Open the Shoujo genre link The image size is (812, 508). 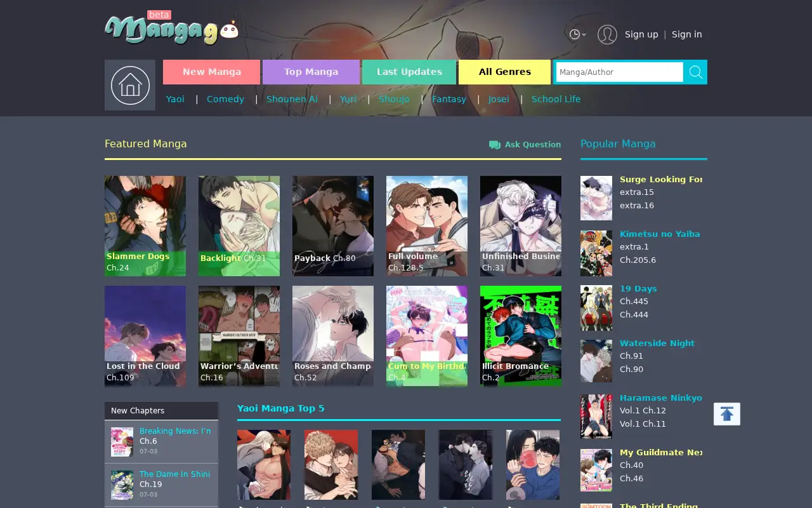coord(394,99)
